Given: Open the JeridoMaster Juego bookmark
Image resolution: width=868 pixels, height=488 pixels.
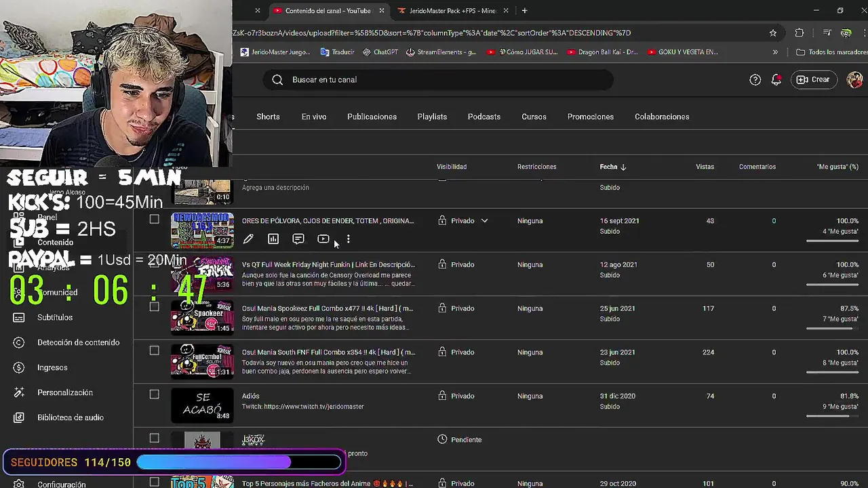Looking at the screenshot, I should (x=275, y=52).
